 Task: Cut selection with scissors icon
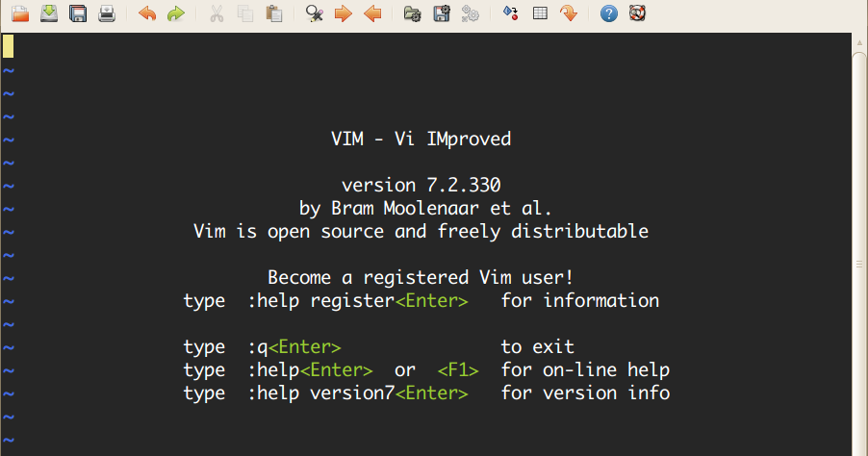[x=217, y=13]
